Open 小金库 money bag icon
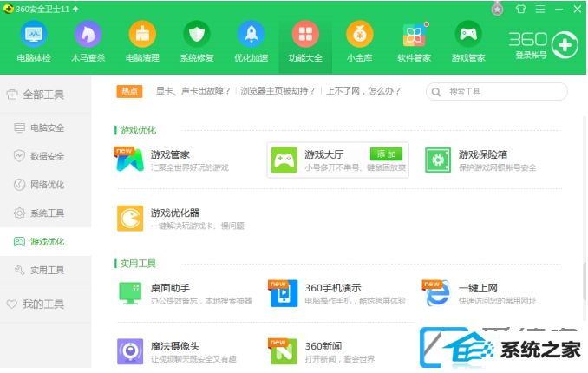This screenshot has height=373, width=588. tap(360, 34)
